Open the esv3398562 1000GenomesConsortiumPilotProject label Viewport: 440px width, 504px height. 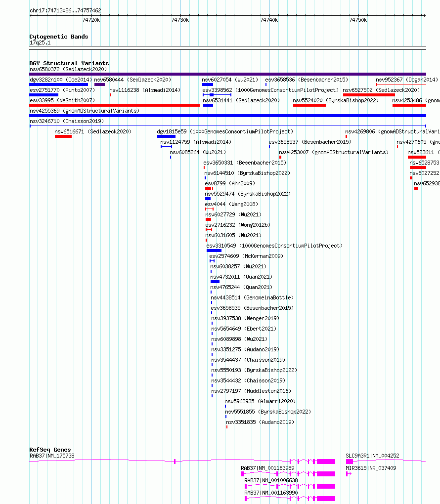270,90
